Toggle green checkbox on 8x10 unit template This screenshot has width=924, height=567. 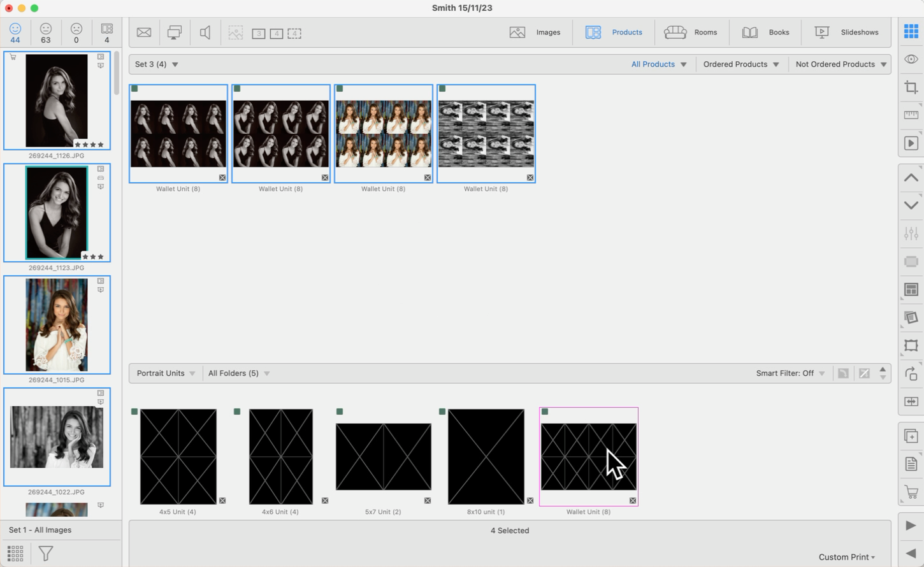pyautogui.click(x=442, y=412)
